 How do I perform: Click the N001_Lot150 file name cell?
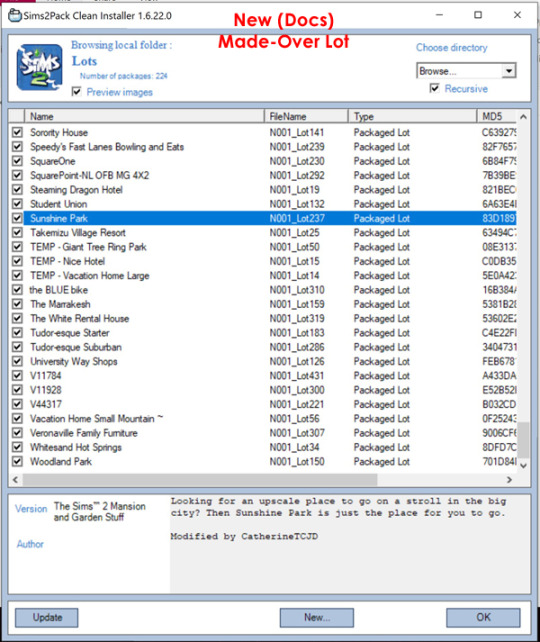pyautogui.click(x=297, y=461)
